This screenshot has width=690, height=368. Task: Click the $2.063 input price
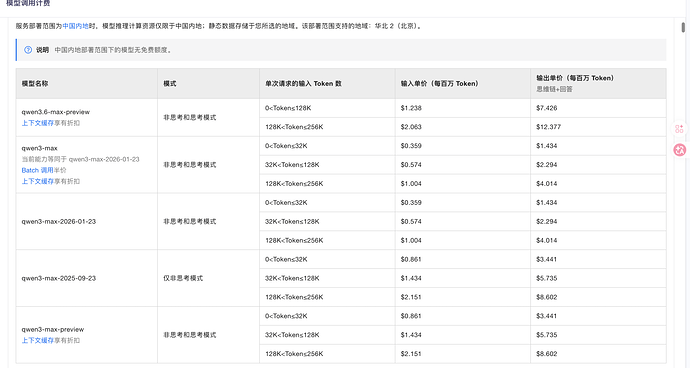[411, 127]
